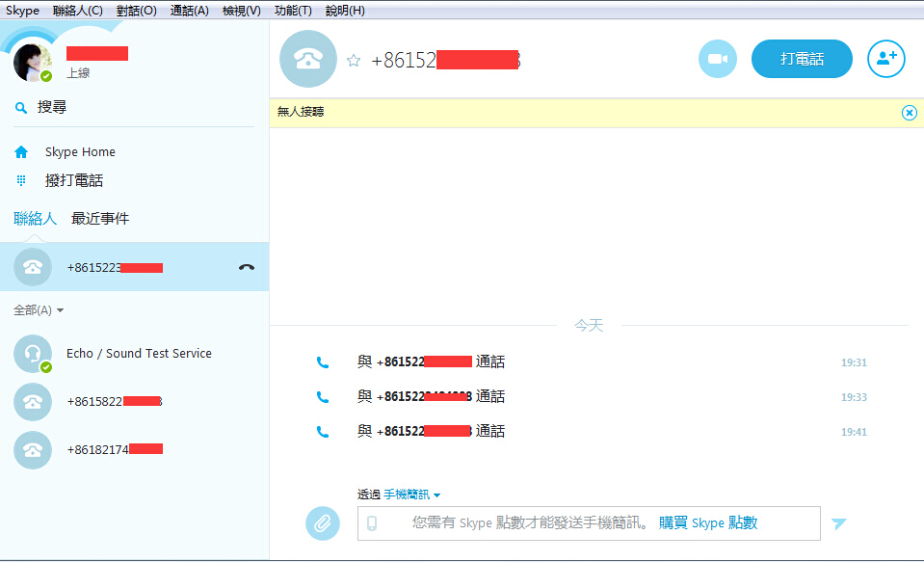Open the 手機簡訊 send method dropdown
The height and width of the screenshot is (562, 924).
(x=411, y=495)
